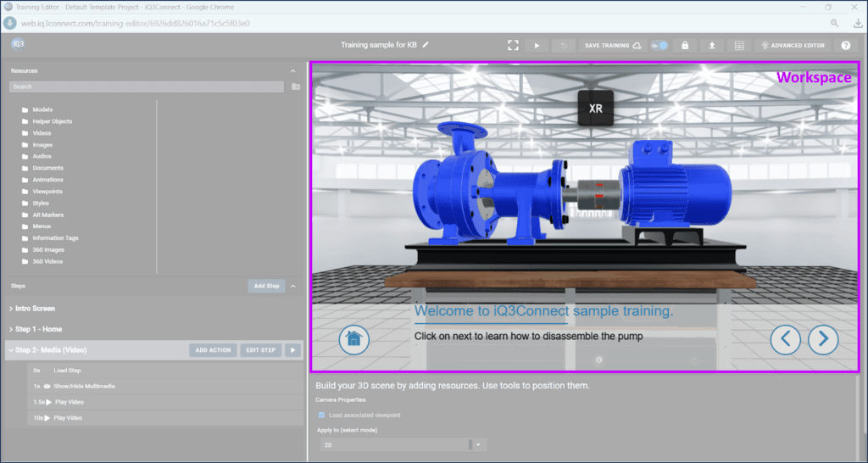868x463 pixels.
Task: Toggle the On switch in top toolbar
Action: (659, 45)
